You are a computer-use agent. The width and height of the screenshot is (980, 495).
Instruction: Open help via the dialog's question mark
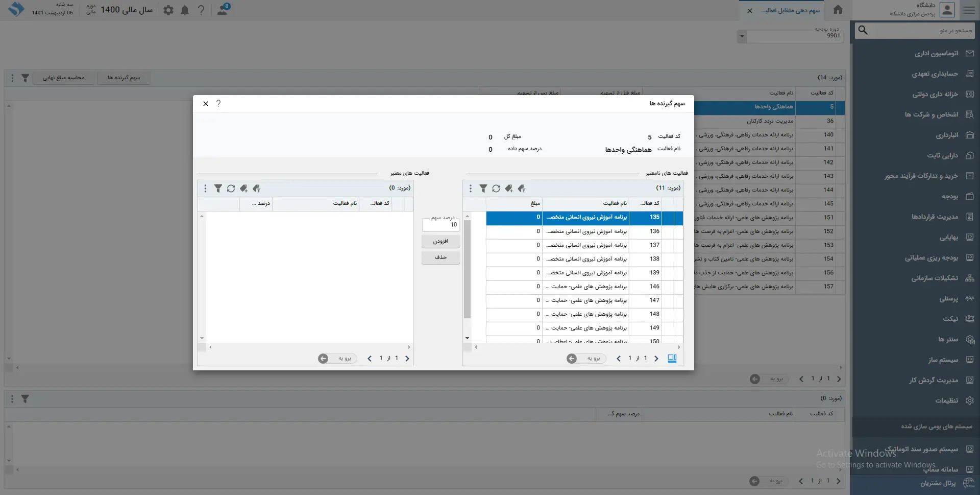point(218,104)
